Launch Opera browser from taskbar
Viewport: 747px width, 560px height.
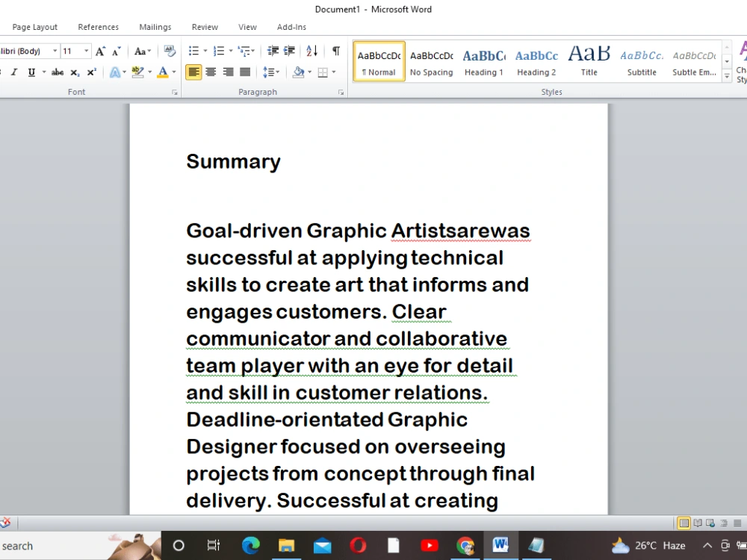(x=358, y=545)
